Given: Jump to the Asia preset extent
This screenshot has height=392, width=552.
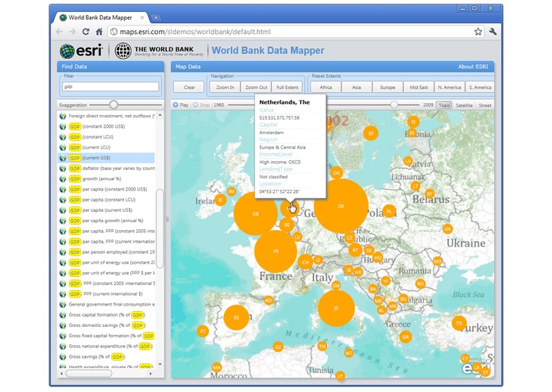Looking at the screenshot, I should click(357, 87).
